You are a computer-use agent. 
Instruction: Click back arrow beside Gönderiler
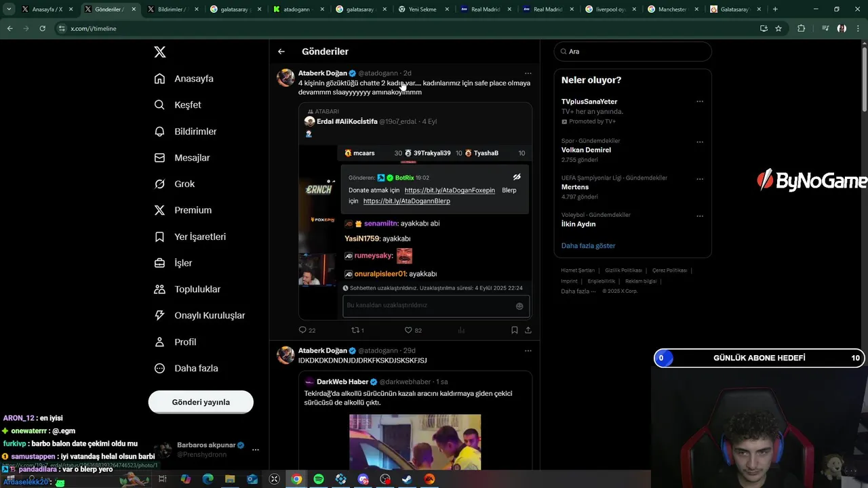coord(281,52)
